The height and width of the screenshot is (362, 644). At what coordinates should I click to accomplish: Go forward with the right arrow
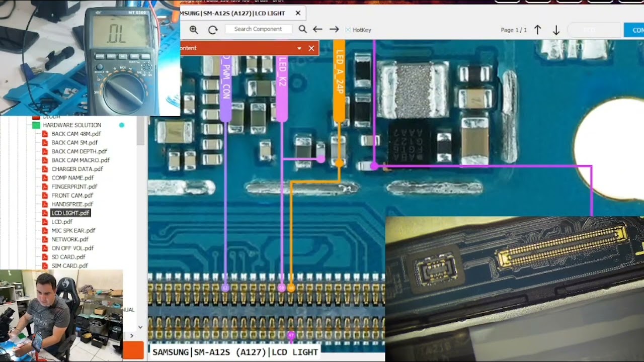point(334,29)
